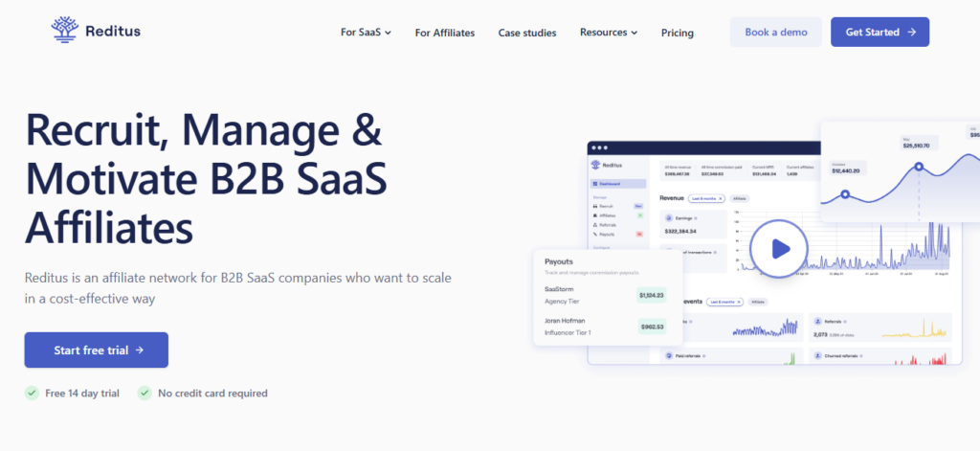Click the Affiliate filter chip next to Revenue
The image size is (980, 451).
point(740,198)
